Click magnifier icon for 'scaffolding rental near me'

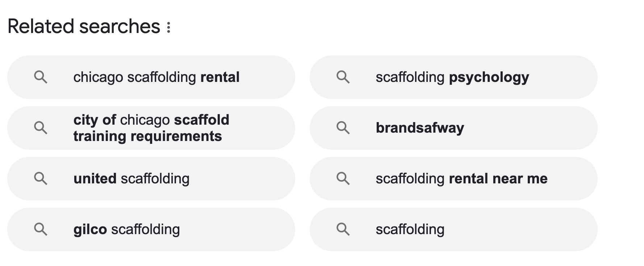tap(343, 179)
